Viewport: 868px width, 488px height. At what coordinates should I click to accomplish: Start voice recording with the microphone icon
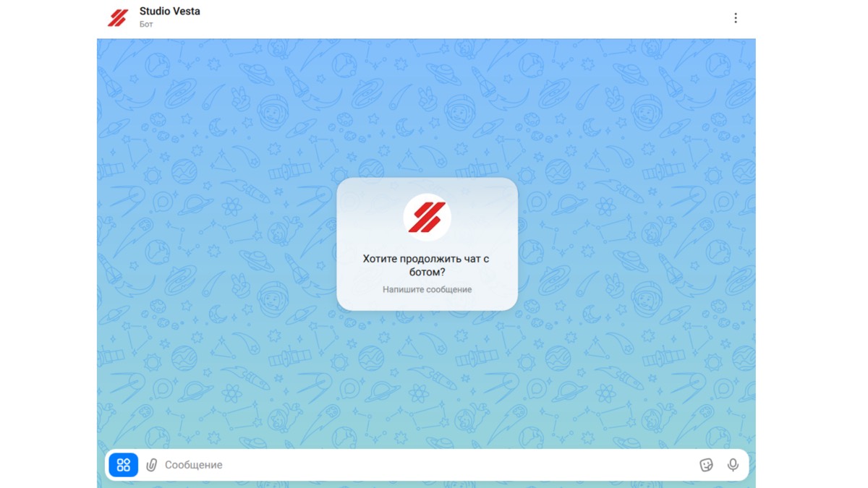733,465
